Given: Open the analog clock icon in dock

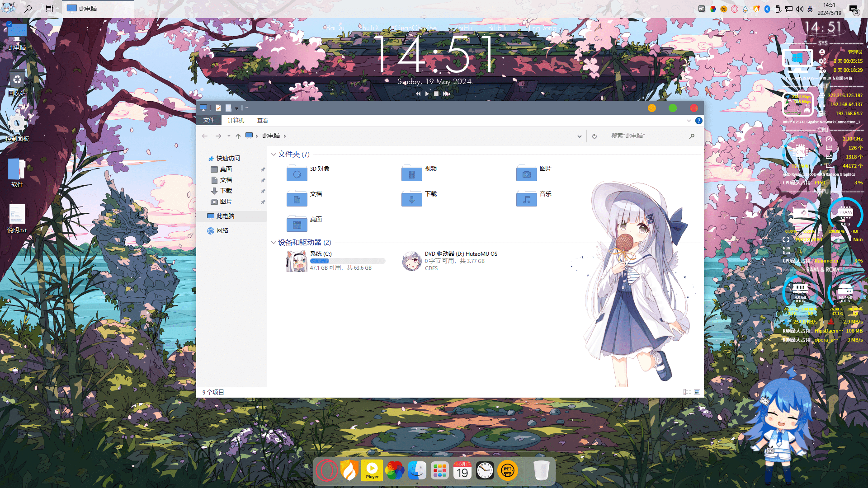Looking at the screenshot, I should coord(485,470).
